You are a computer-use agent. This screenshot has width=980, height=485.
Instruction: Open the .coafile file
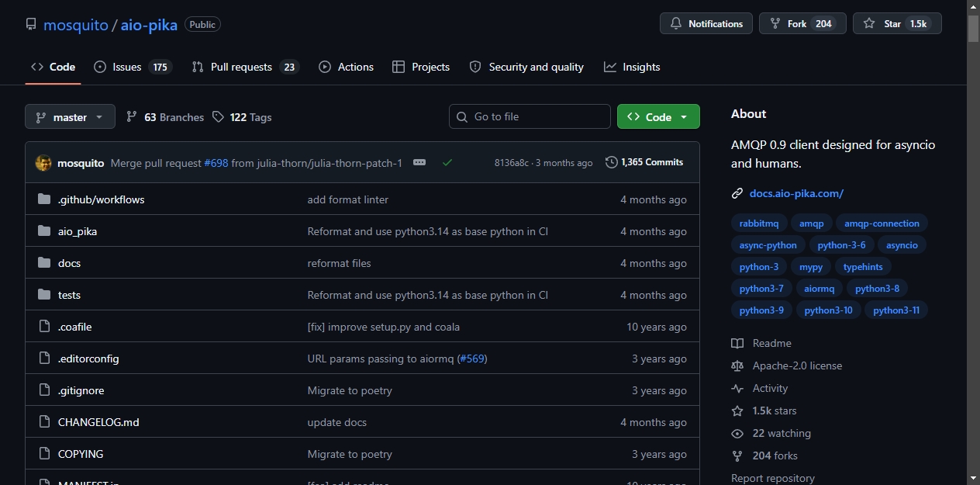pos(75,327)
